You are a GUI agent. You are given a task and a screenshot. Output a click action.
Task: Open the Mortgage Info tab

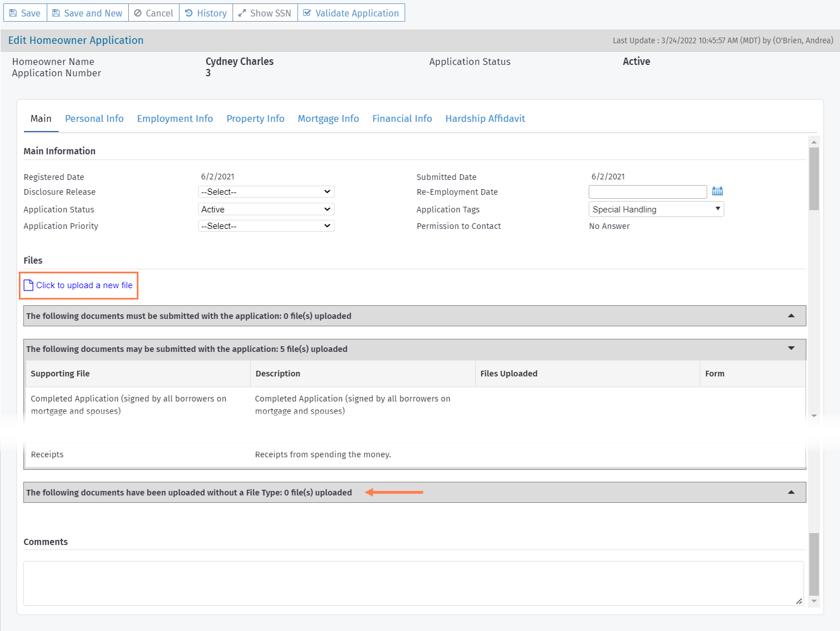tap(328, 118)
